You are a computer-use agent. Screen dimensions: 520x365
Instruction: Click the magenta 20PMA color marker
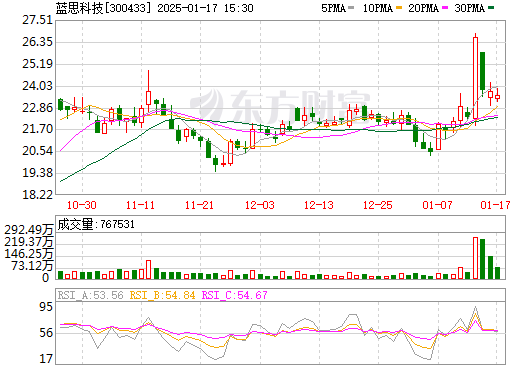[445, 8]
